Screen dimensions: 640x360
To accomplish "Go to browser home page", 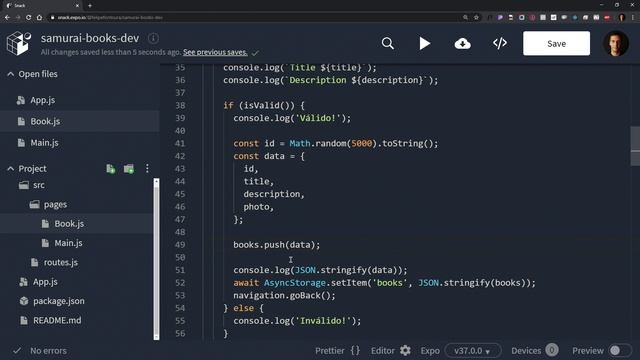I will 39,18.
